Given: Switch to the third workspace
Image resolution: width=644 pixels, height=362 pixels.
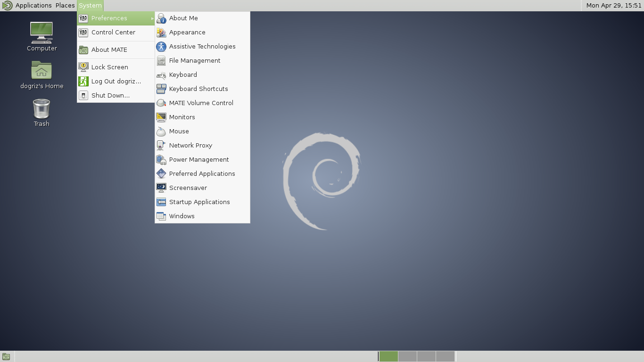Looking at the screenshot, I should 426,356.
